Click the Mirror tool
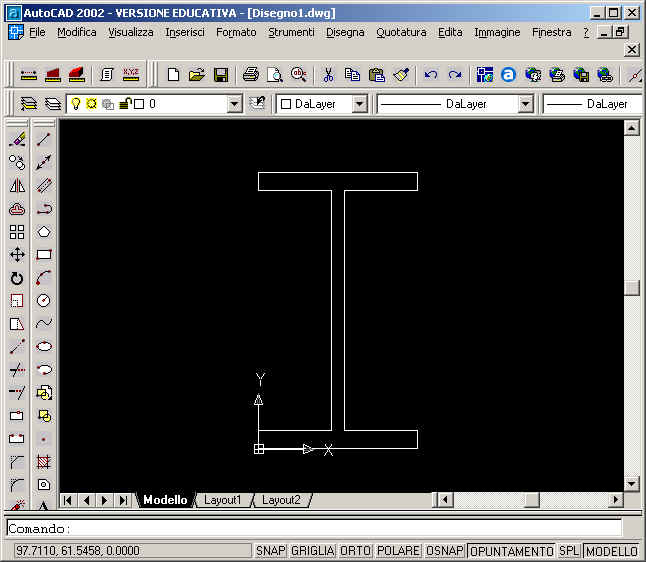The height and width of the screenshot is (562, 646). (17, 185)
